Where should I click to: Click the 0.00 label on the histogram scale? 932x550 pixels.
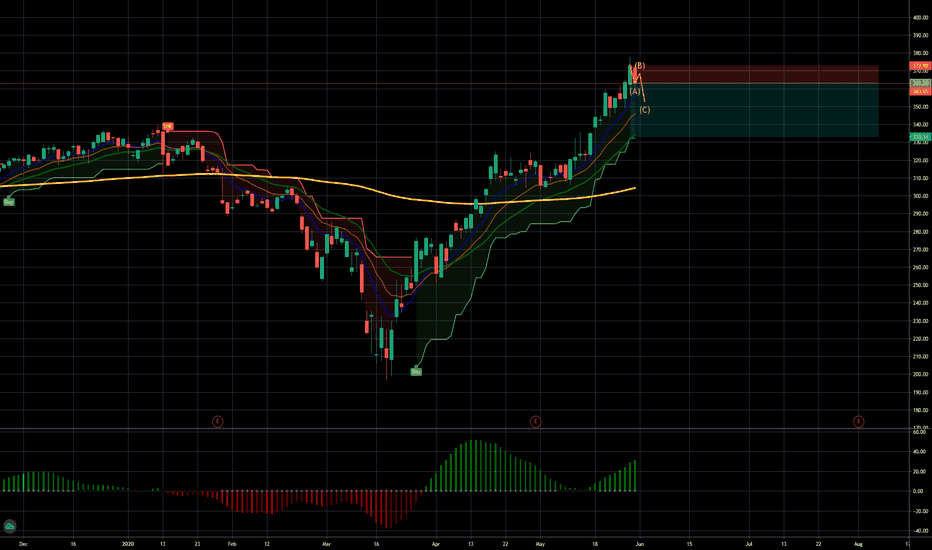919,491
